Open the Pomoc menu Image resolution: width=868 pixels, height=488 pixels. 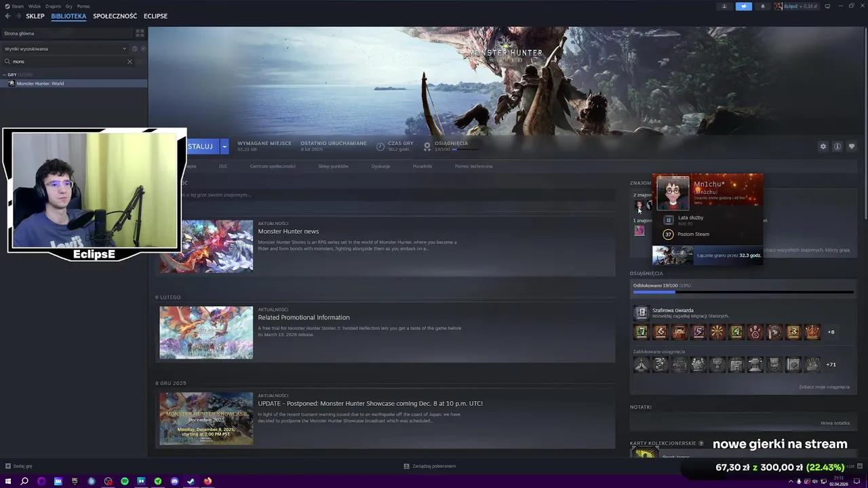(83, 6)
